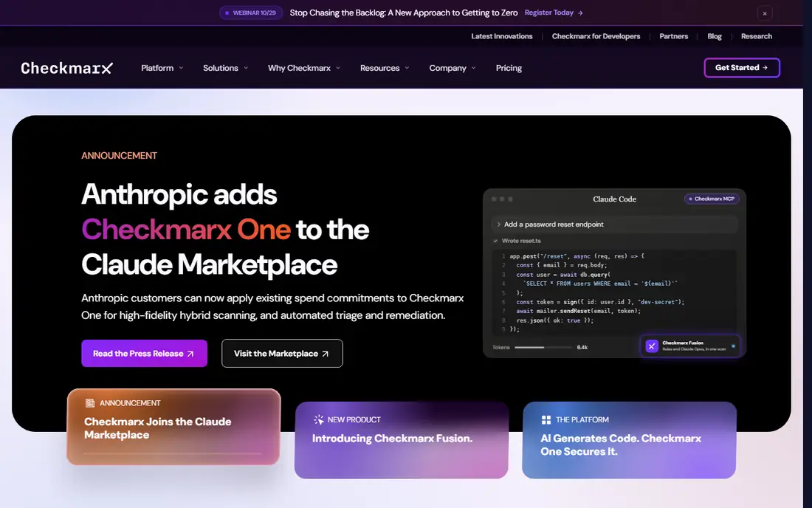Click the Checkmarx Fusion notification card
The image size is (812, 508).
(691, 346)
